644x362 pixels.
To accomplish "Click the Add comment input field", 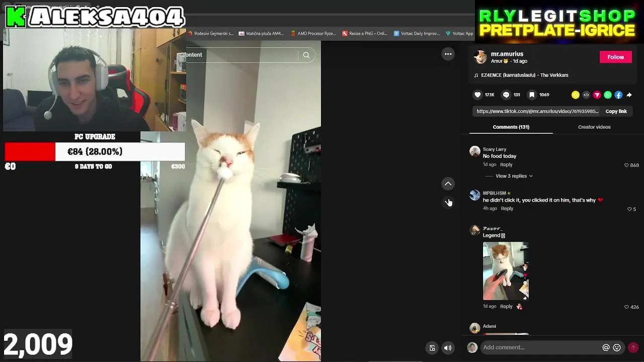I will tap(541, 347).
